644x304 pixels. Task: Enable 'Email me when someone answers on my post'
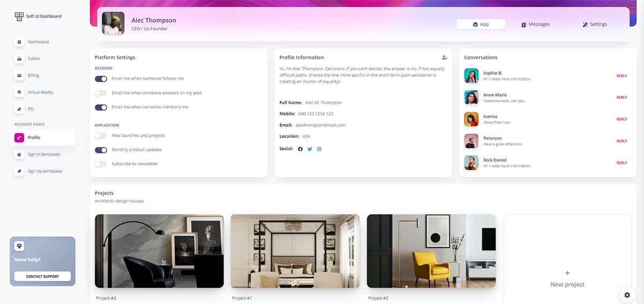101,93
